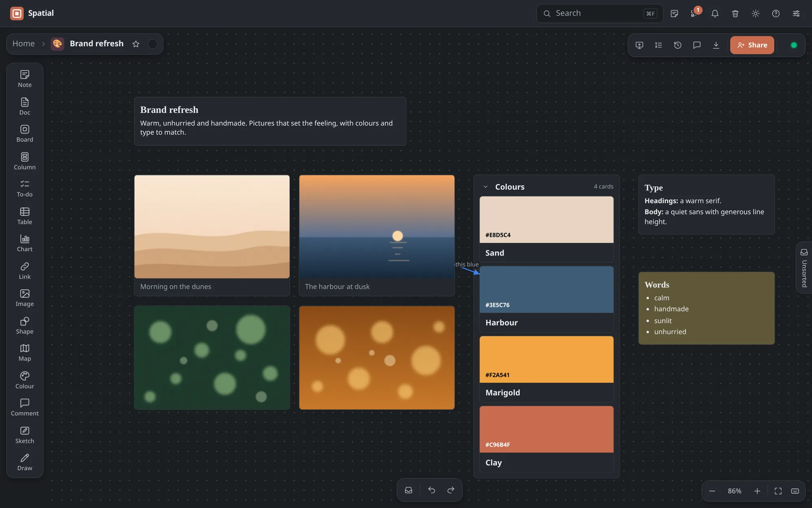
Task: Open the settings sliders icon
Action: pos(796,13)
